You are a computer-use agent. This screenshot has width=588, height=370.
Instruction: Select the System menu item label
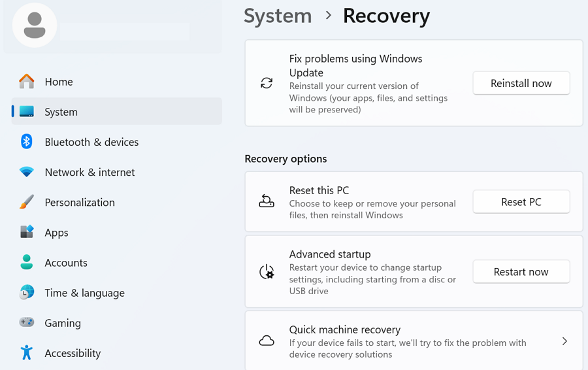[x=61, y=112]
